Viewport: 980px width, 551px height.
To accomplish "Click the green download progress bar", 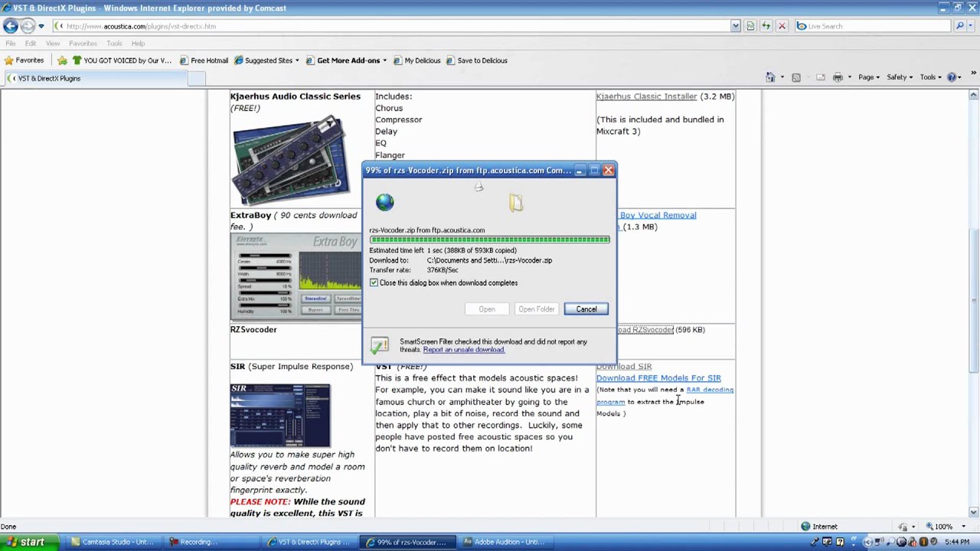I will [489, 240].
